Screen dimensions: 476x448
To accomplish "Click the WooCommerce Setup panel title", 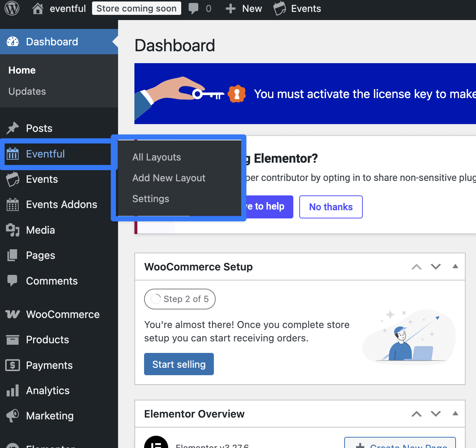I will (x=198, y=267).
